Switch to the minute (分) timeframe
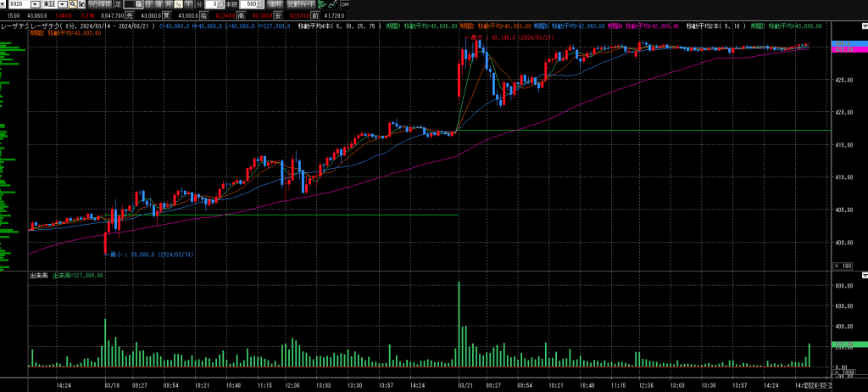868x392 pixels. coord(179,4)
